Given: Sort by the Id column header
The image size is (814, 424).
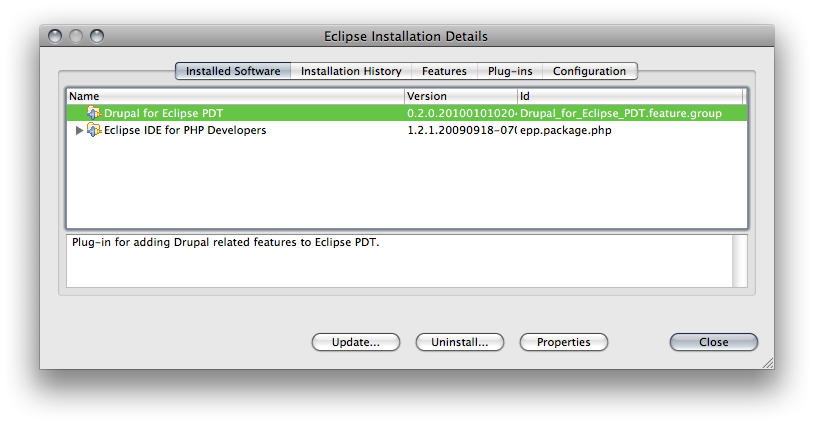Looking at the screenshot, I should point(630,96).
